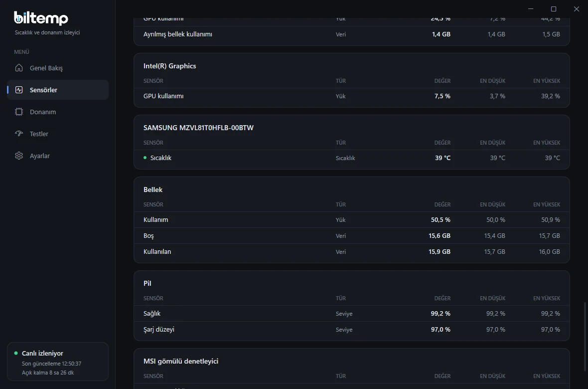Click the SAMSUNG MZVL81T0HFLB-00BTW heading
Viewport: 588px width, 389px height.
pyautogui.click(x=198, y=128)
